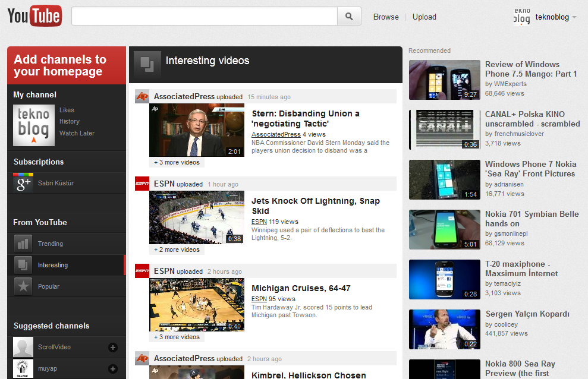Click the Upload link
The width and height of the screenshot is (588, 379).
(x=425, y=17)
